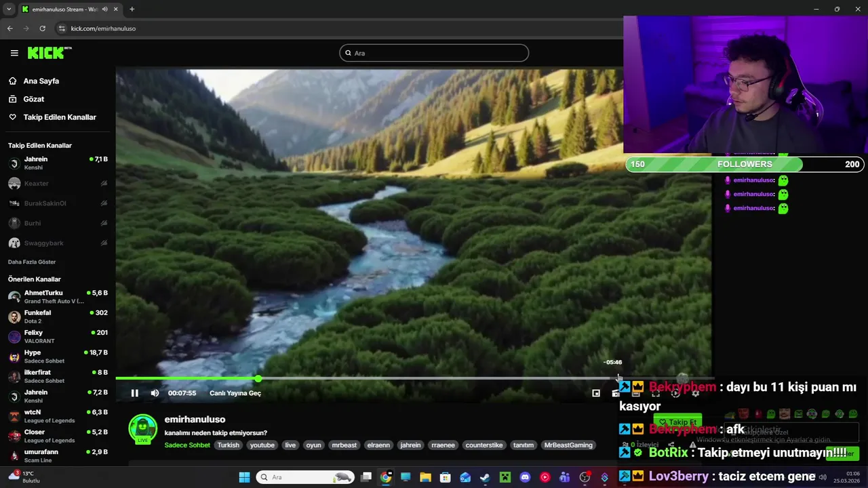This screenshot has width=868, height=488.
Task: Open Takip Edilen Kanallar from the menu
Action: (x=60, y=117)
